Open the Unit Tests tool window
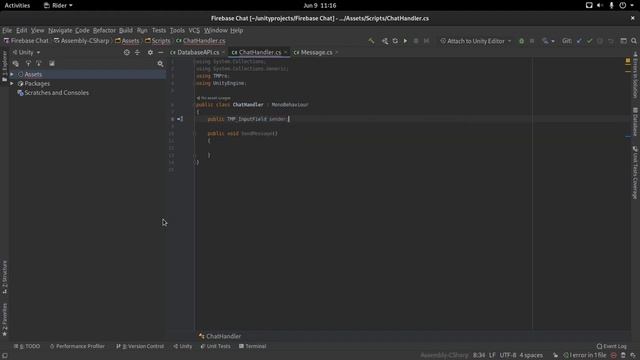 click(216, 346)
